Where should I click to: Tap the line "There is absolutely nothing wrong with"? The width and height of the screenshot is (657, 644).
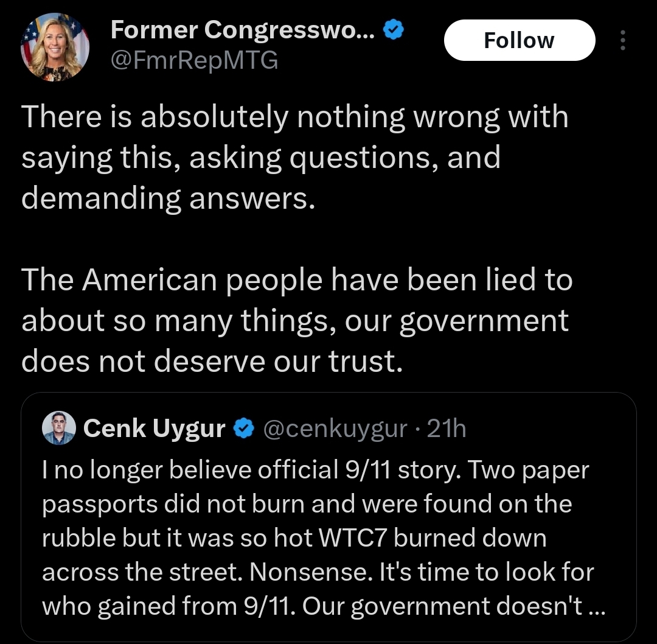click(x=295, y=116)
